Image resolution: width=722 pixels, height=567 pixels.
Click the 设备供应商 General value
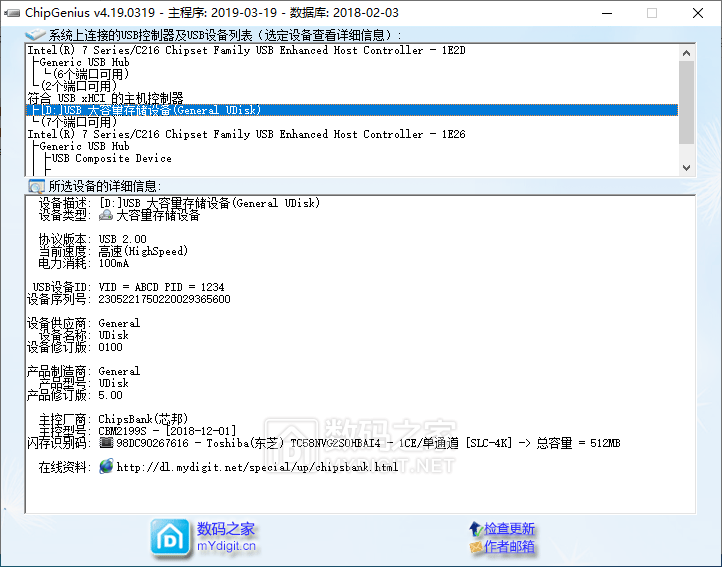[119, 323]
